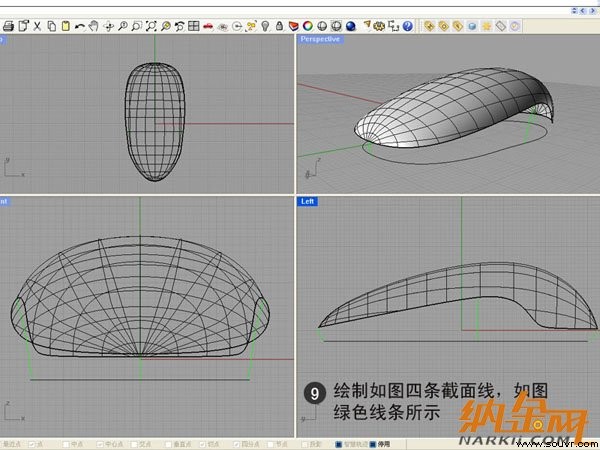600x450 pixels.
Task: Toggle the 垂直点 (Perpendicular) osnap checkbox
Action: 168,444
